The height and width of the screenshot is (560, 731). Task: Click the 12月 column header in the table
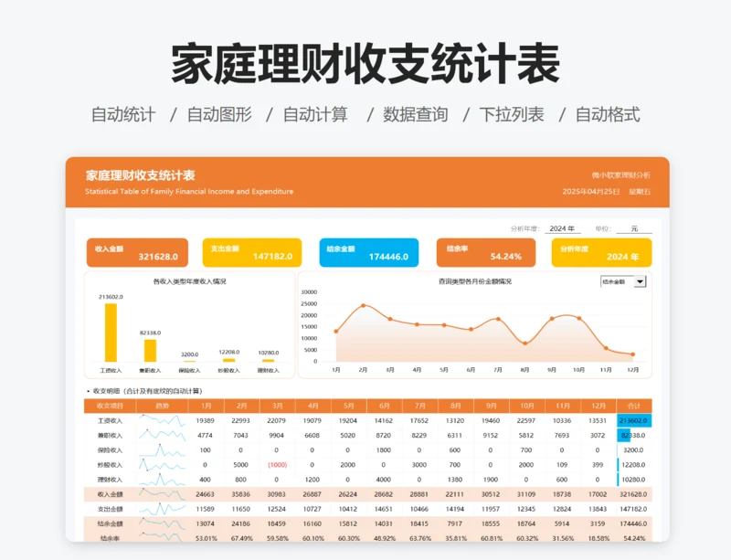tap(599, 406)
